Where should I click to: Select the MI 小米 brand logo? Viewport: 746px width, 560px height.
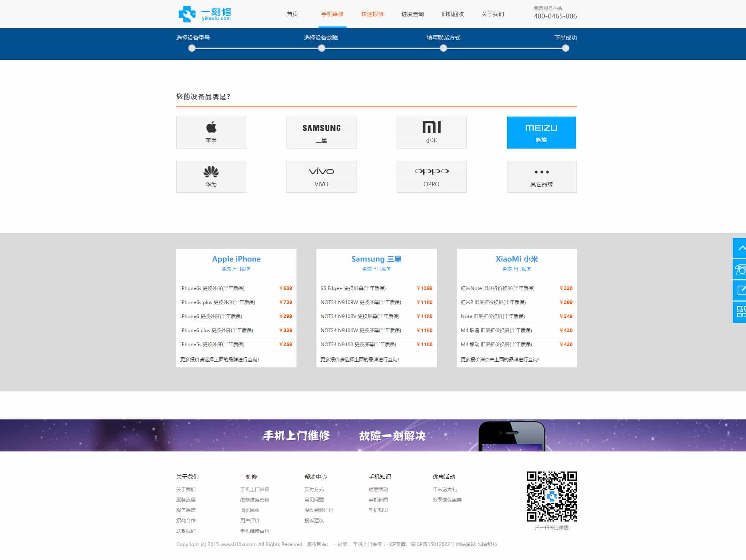point(431,132)
